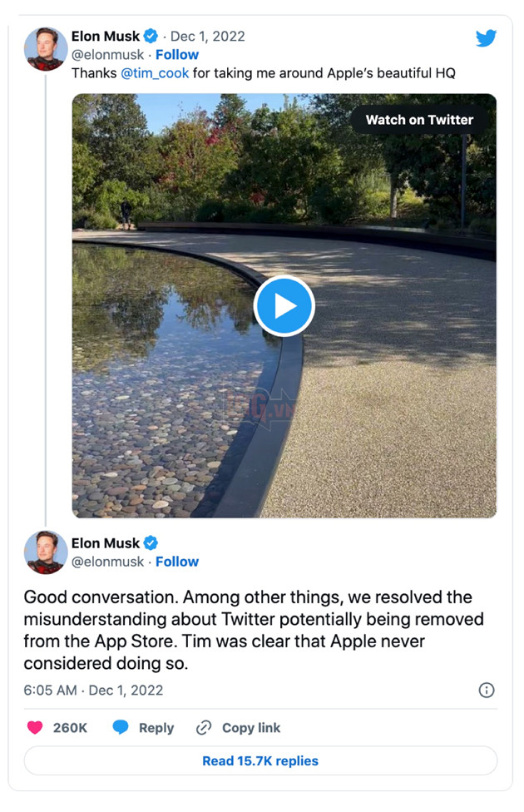Viewport: 524px width, 812px height.
Task: Select Follow on the second tweet
Action: click(177, 562)
